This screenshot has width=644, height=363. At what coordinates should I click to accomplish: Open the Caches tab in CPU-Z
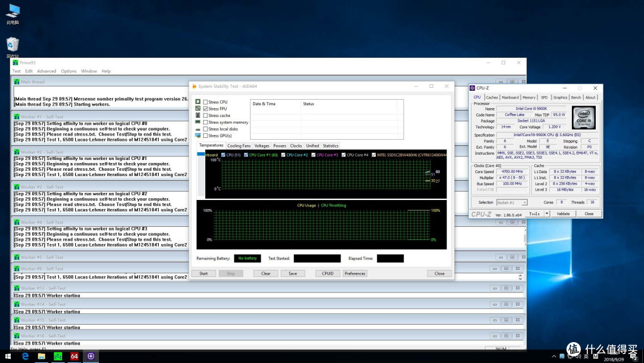491,97
